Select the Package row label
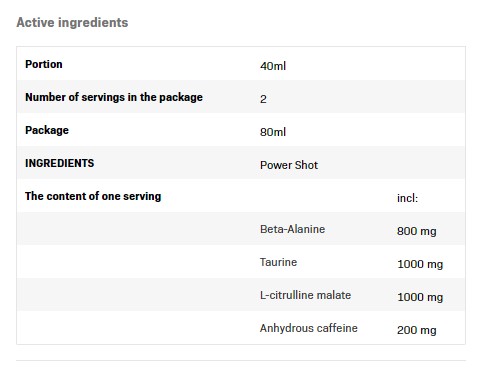Image resolution: width=483 pixels, height=373 pixels. pyautogui.click(x=47, y=130)
